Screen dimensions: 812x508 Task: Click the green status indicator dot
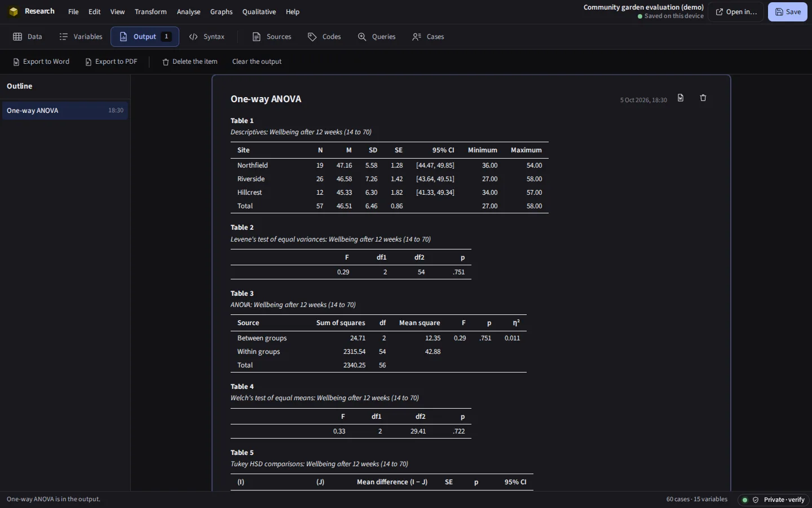745,500
